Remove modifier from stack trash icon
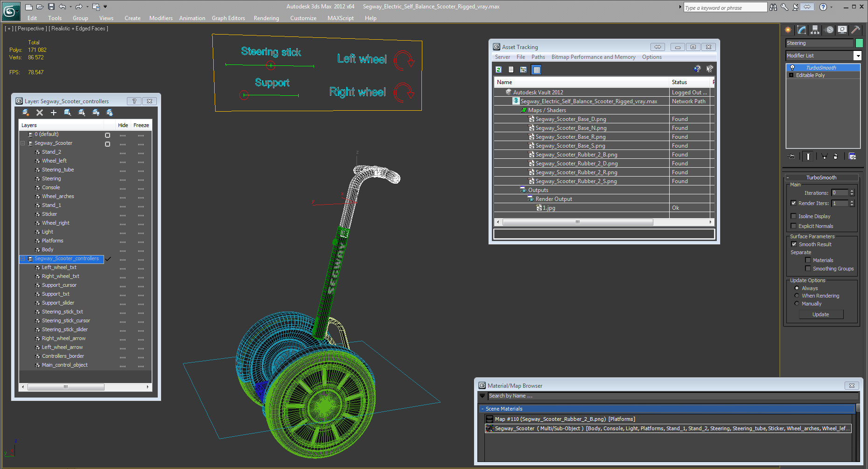868x469 pixels. pyautogui.click(x=836, y=156)
